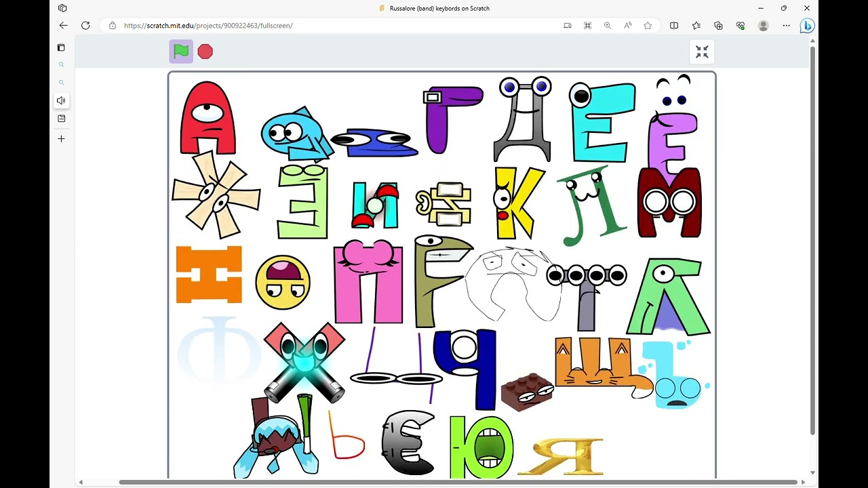Screen dimensions: 868x488
Task: Click the beige Ж character
Action: coord(216,195)
